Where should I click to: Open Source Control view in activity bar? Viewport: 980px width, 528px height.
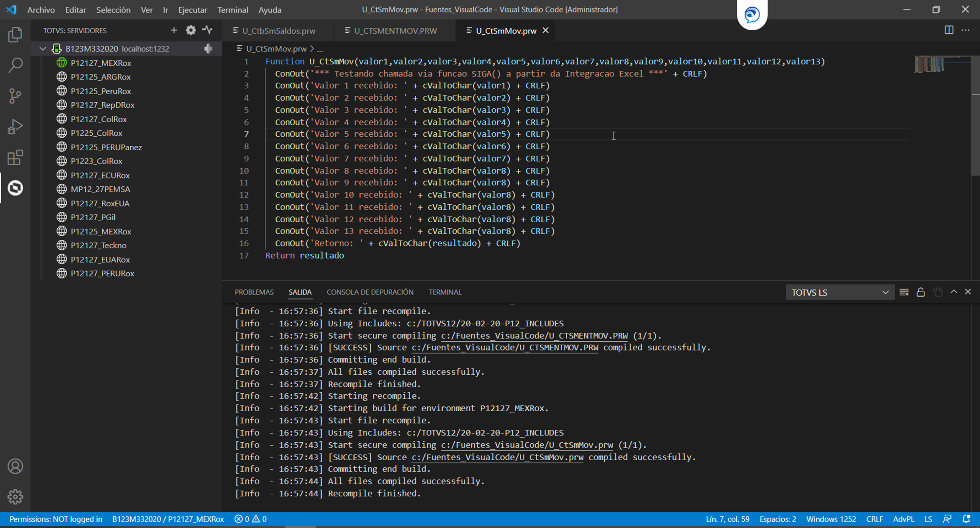15,96
